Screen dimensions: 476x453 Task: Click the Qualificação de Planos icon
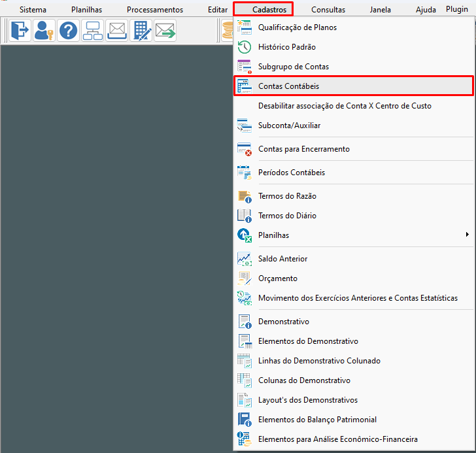click(x=245, y=27)
